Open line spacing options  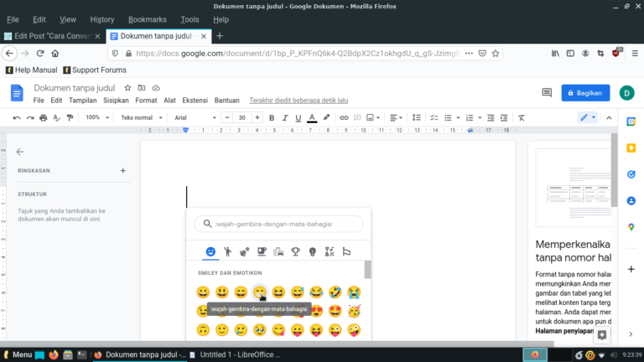(417, 118)
